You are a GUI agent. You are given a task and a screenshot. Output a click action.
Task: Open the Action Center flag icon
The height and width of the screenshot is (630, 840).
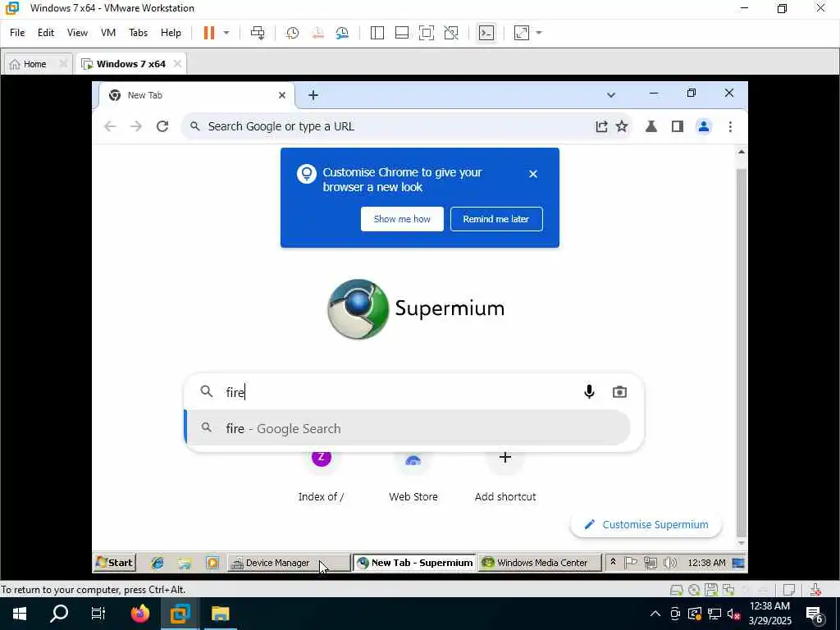click(x=631, y=563)
